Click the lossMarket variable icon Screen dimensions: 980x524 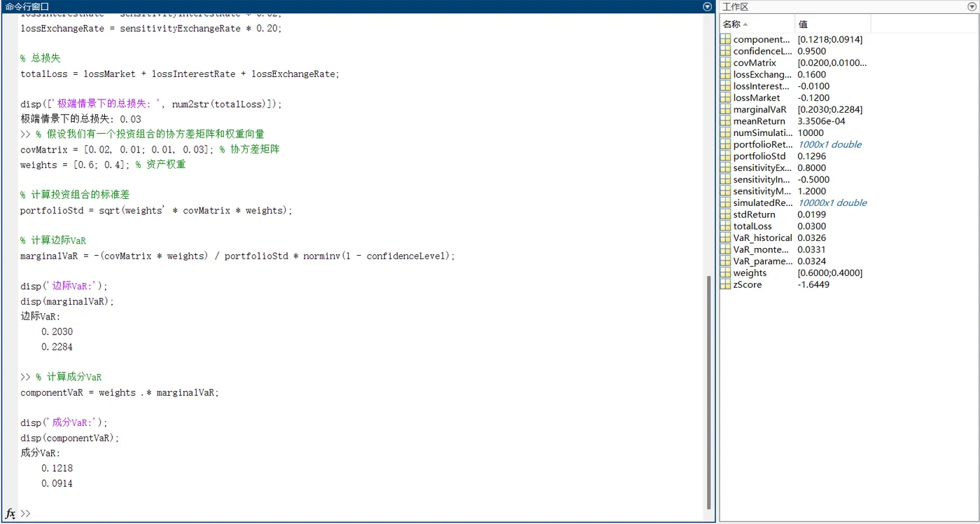click(x=726, y=98)
